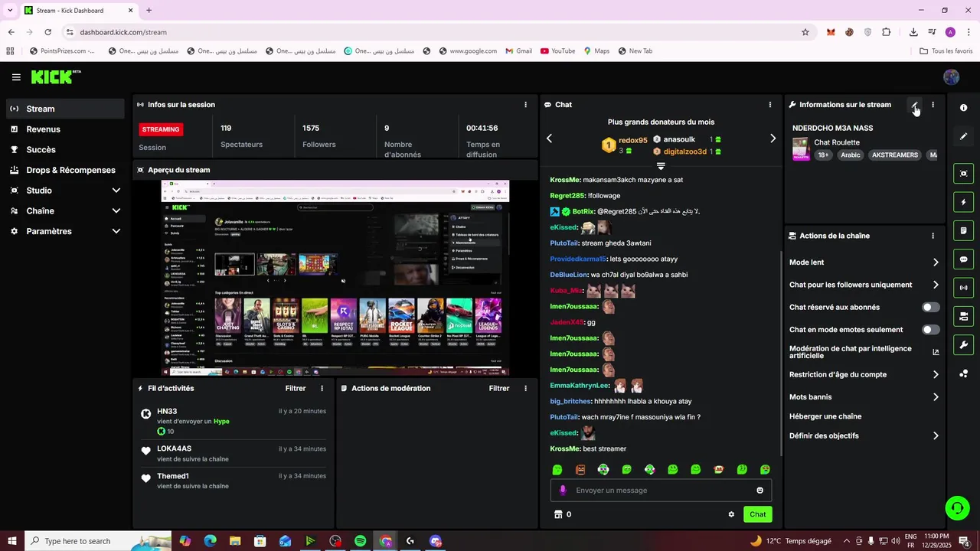Click the camera channel icon in the right sidebar
The height and width of the screenshot is (551, 980).
coord(964,316)
